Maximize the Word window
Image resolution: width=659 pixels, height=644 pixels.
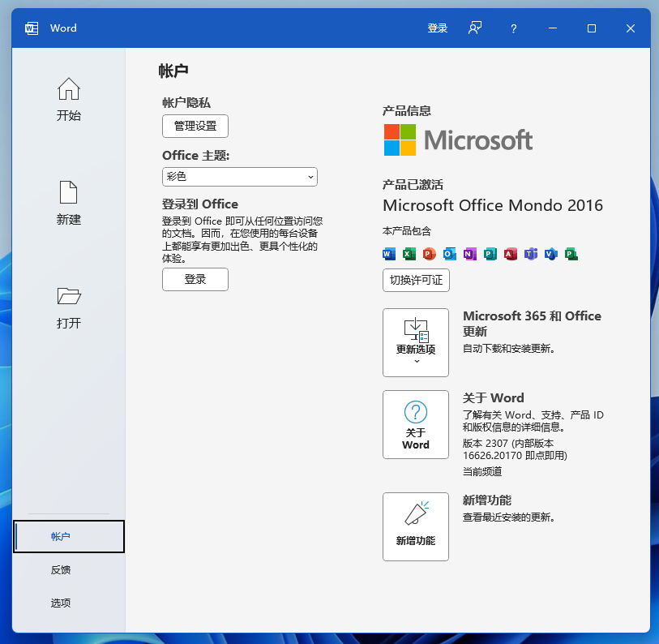(592, 28)
